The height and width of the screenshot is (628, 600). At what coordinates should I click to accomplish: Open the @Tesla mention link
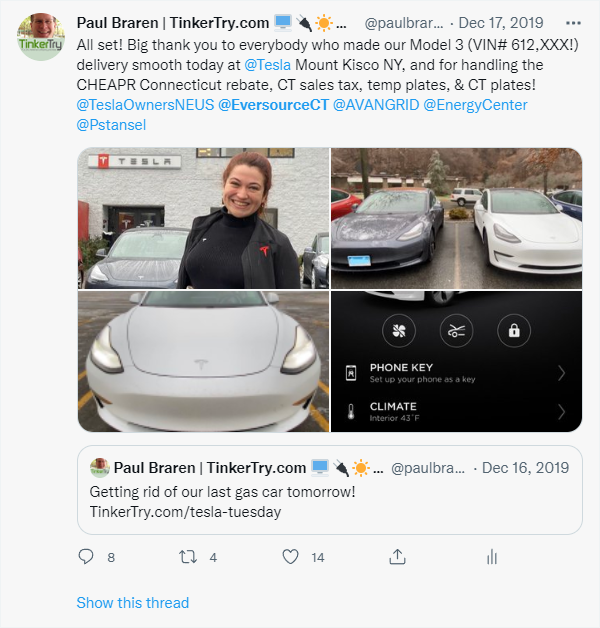[x=267, y=65]
